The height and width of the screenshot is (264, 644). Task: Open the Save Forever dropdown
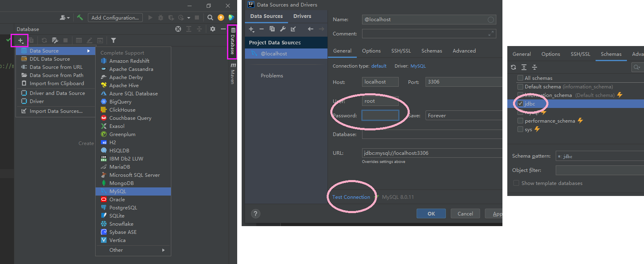click(464, 115)
